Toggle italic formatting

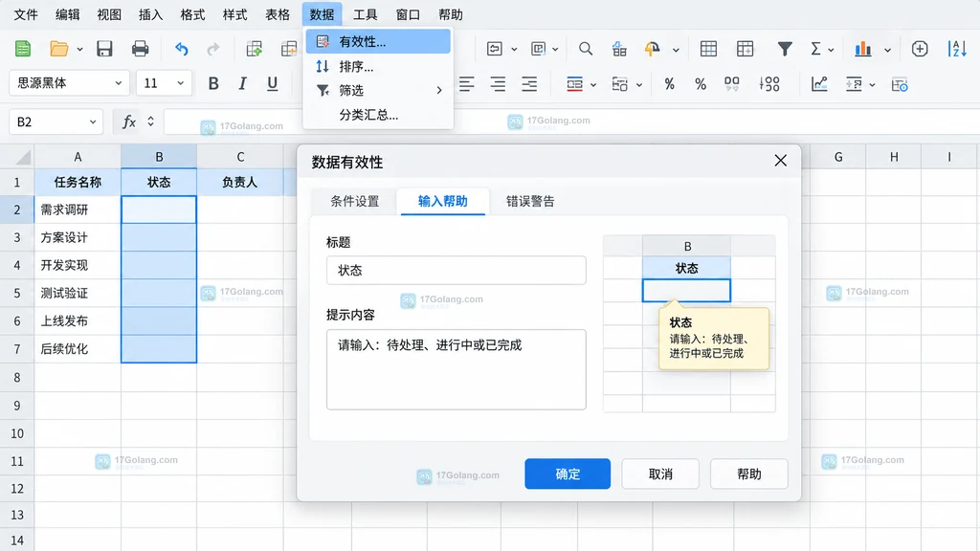tap(242, 84)
